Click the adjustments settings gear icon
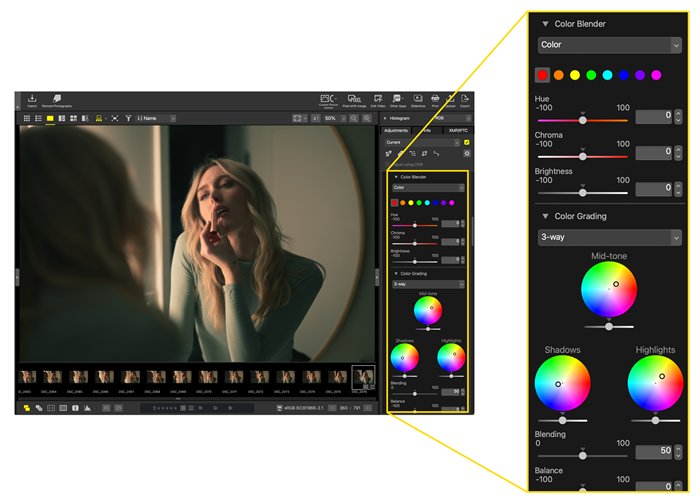The image size is (700, 504). (466, 153)
